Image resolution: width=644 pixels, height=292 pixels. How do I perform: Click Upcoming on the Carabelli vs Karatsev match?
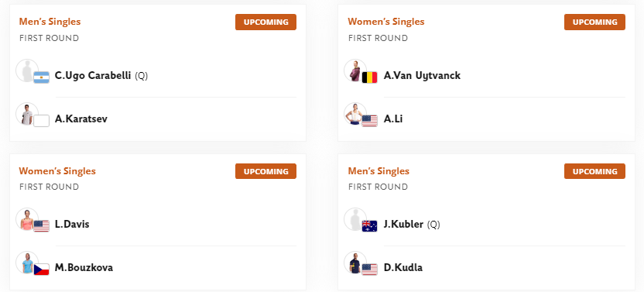[x=265, y=22]
